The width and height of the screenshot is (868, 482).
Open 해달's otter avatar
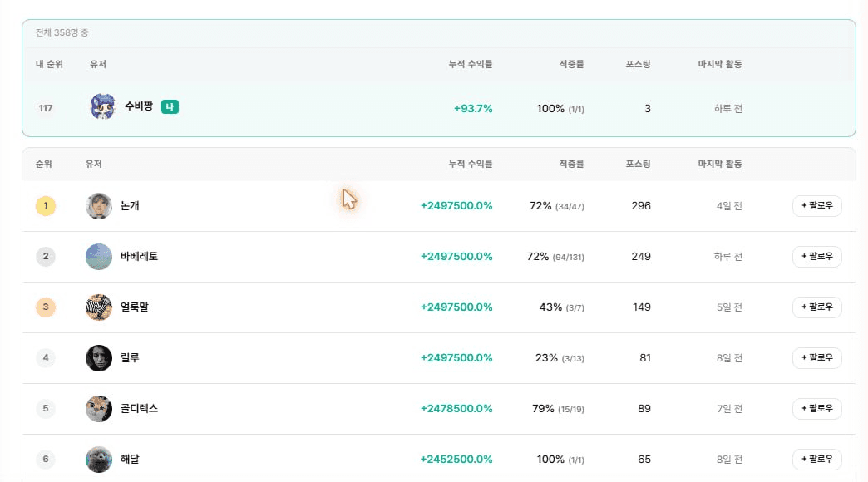pyautogui.click(x=99, y=460)
